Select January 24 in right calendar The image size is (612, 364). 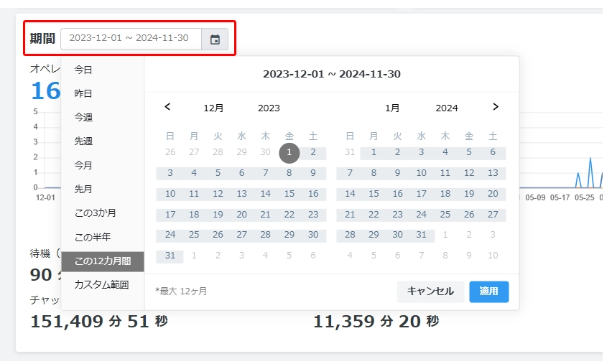pyautogui.click(x=421, y=214)
